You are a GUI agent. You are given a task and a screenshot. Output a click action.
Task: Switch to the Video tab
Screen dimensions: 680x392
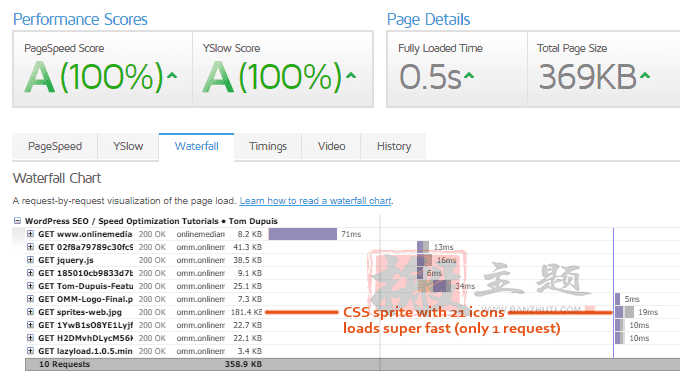pos(331,147)
